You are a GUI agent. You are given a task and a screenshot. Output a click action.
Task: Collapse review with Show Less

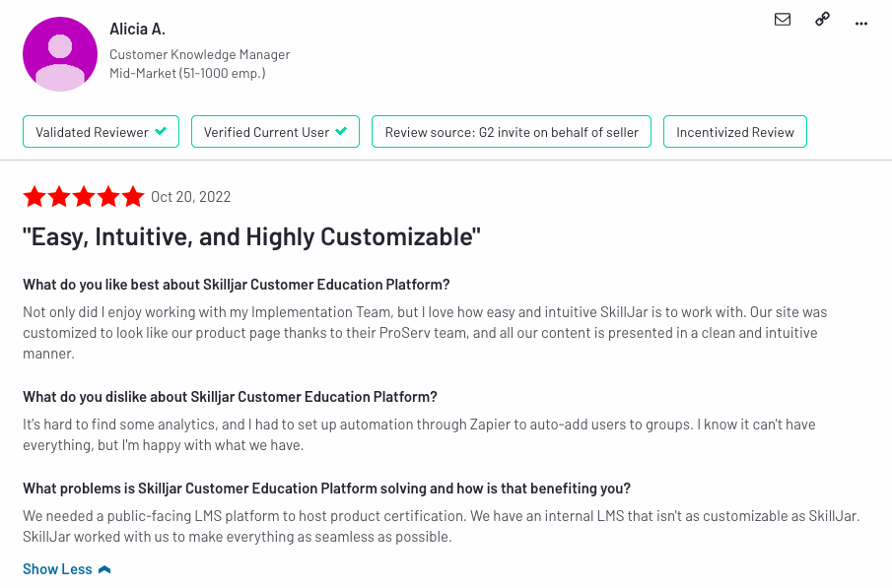pyautogui.click(x=57, y=569)
